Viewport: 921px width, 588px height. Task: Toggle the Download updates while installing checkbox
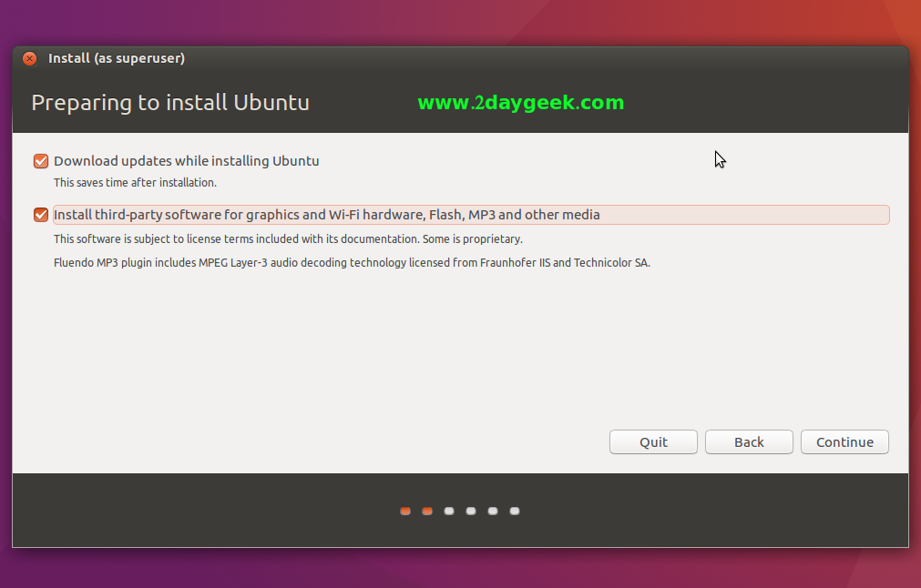(x=41, y=161)
